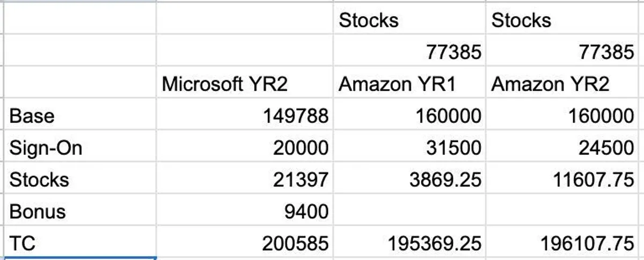
Task: Click the TC row label cell
Action: coord(23,243)
